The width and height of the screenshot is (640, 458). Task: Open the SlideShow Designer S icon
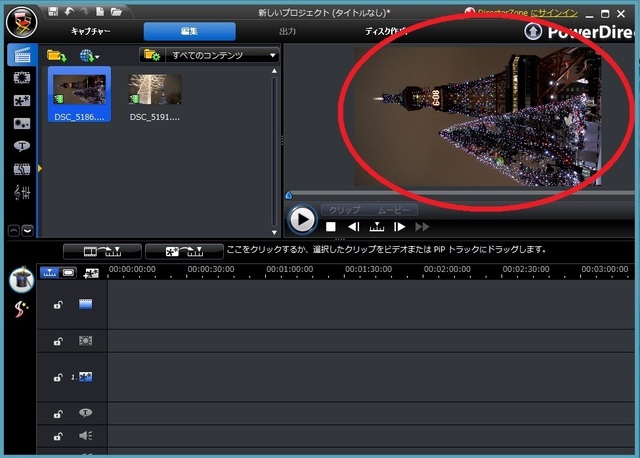pos(21,309)
